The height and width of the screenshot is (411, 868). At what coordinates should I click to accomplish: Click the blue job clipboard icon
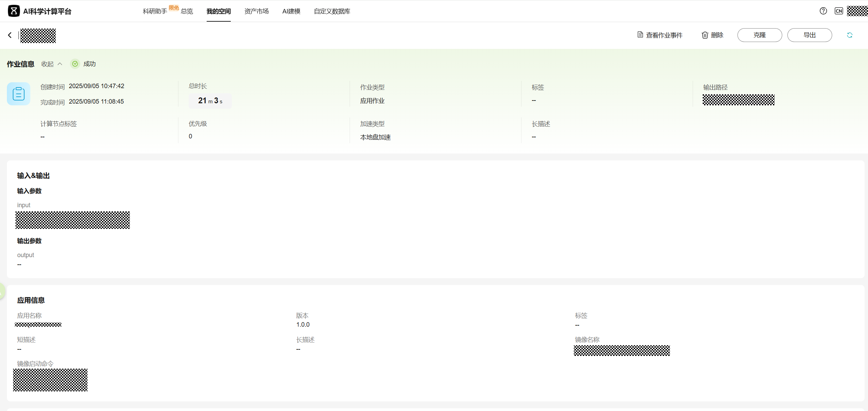click(19, 94)
